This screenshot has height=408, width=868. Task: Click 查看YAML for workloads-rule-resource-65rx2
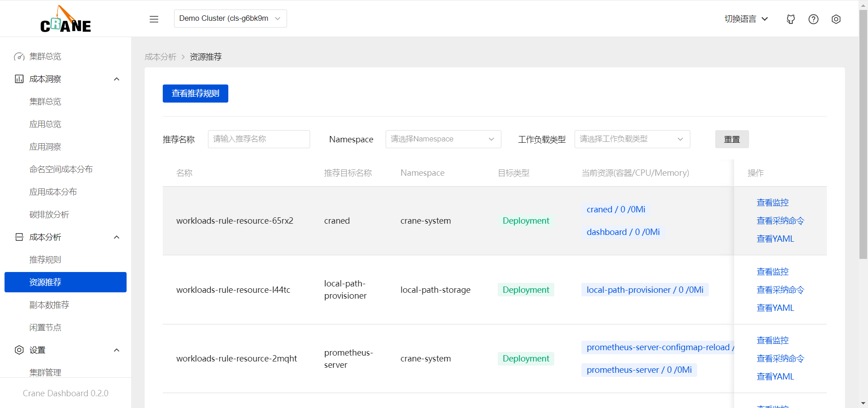click(775, 239)
